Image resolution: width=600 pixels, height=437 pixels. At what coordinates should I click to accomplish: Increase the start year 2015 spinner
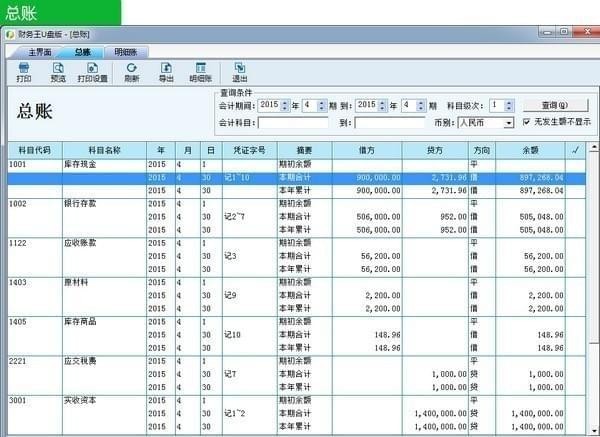point(284,103)
